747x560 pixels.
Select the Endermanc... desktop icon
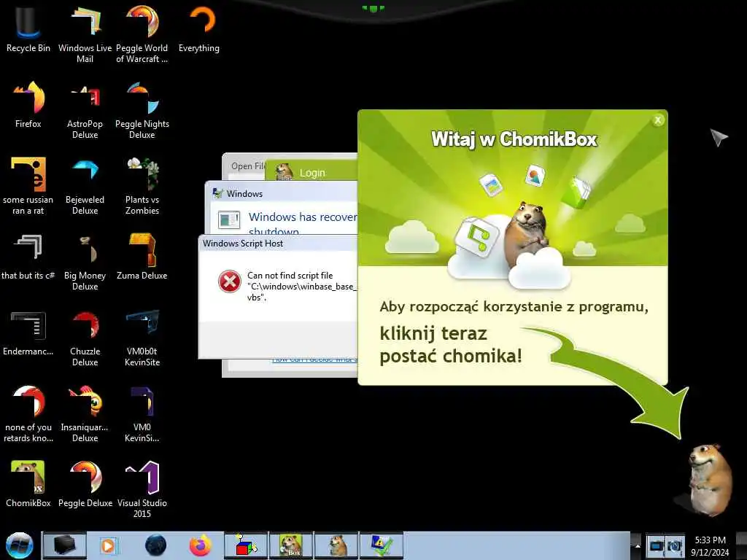coord(28,332)
